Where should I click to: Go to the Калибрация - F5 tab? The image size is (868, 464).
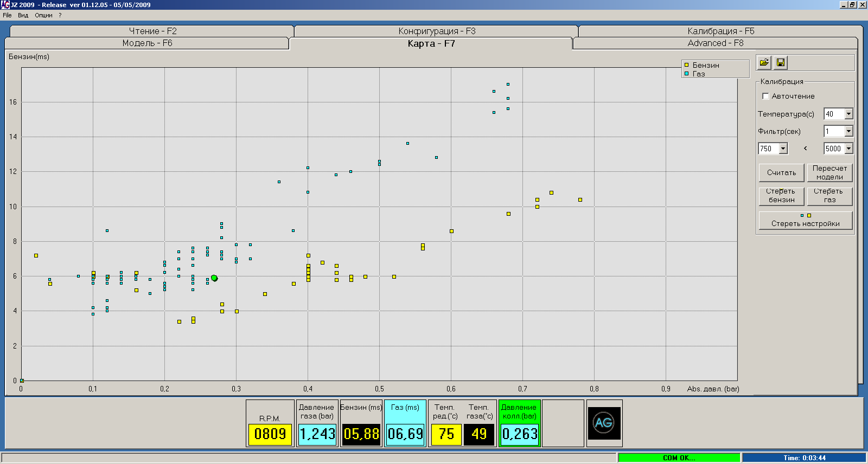(x=720, y=31)
